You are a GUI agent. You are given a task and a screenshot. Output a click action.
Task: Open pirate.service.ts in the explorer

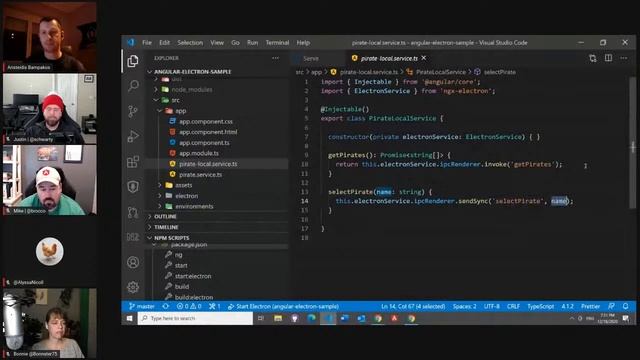(x=200, y=174)
